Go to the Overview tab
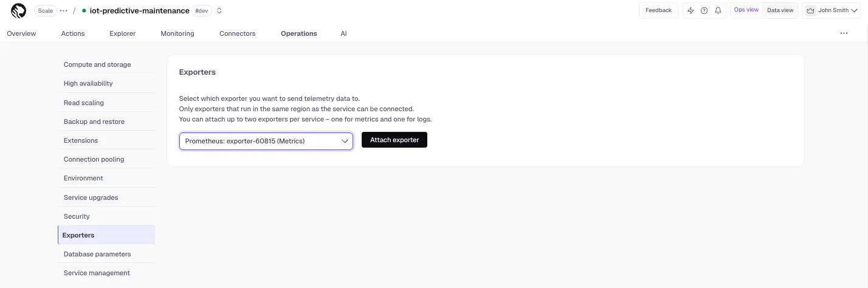Screen dimensions: 868x288 pos(21,33)
